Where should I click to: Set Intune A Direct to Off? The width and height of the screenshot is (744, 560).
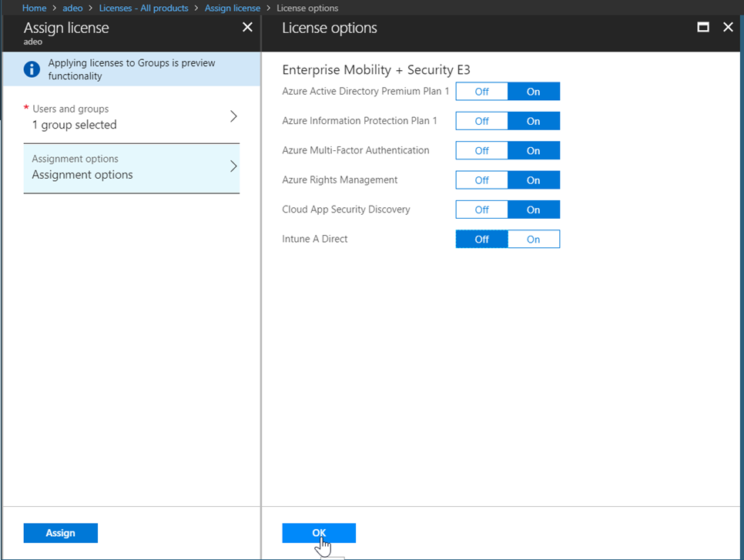[x=481, y=240]
